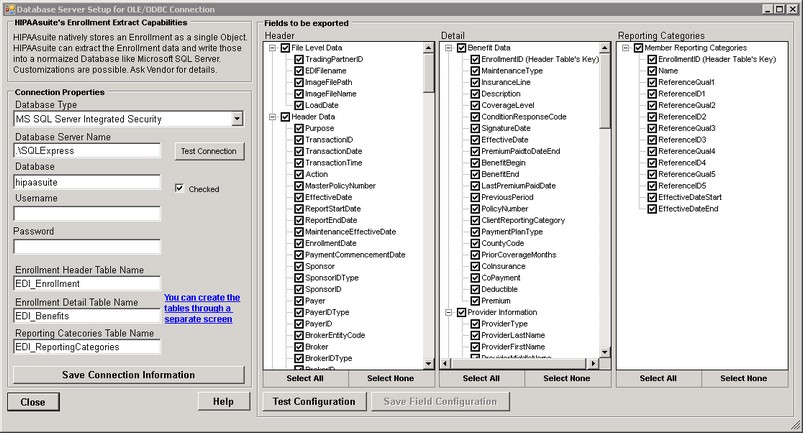Collapse the Provider Information tree node
This screenshot has height=433, width=803.
[449, 312]
